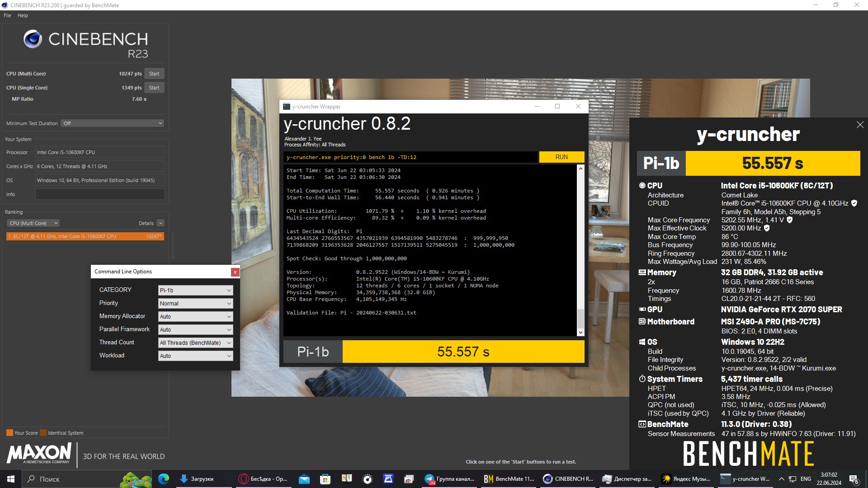Click the y-cruncher command line field
The width and height of the screenshot is (868, 488).
coord(410,157)
